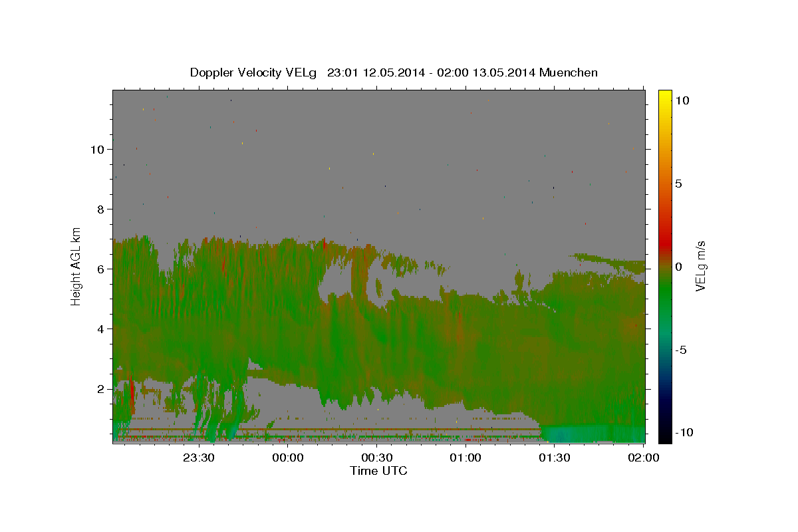The image size is (798, 532).
Task: Click the colorbar value 10
Action: click(x=682, y=100)
